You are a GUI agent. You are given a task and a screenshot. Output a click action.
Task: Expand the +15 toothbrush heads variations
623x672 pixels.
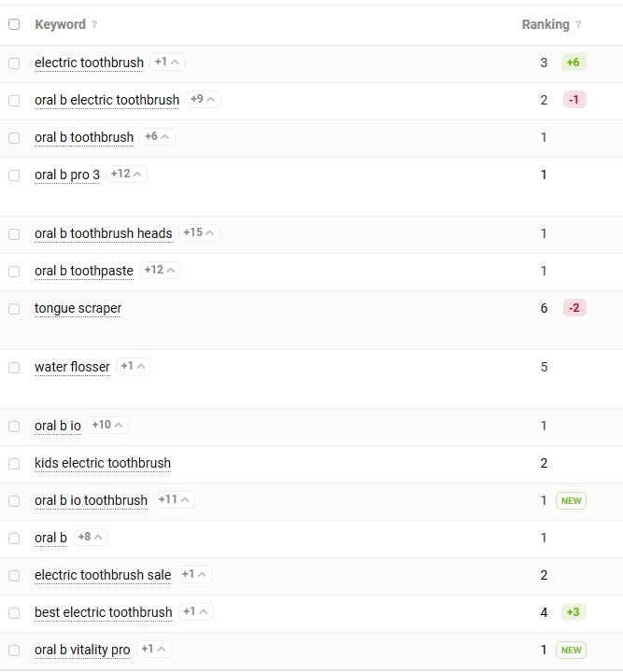tap(199, 232)
